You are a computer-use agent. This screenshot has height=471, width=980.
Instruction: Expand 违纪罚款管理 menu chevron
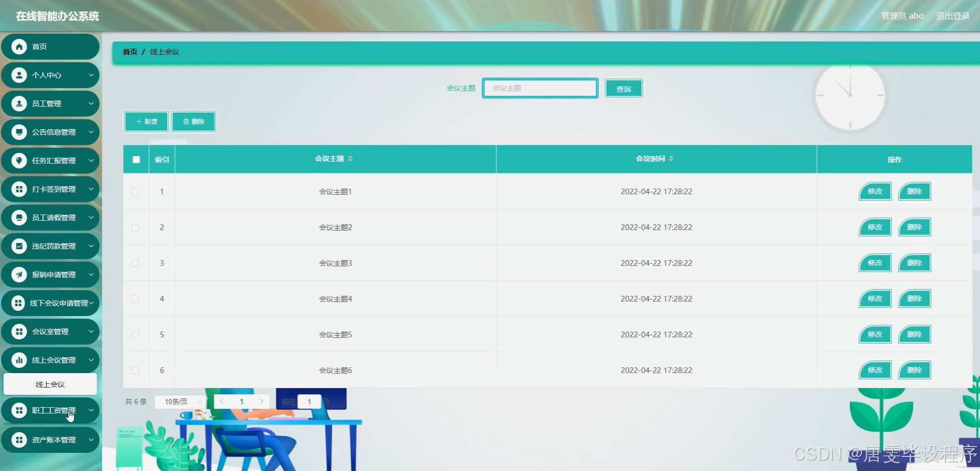(91, 246)
